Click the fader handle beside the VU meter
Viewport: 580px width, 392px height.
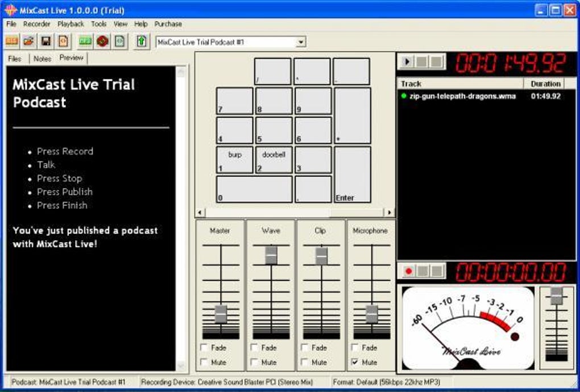[556, 295]
